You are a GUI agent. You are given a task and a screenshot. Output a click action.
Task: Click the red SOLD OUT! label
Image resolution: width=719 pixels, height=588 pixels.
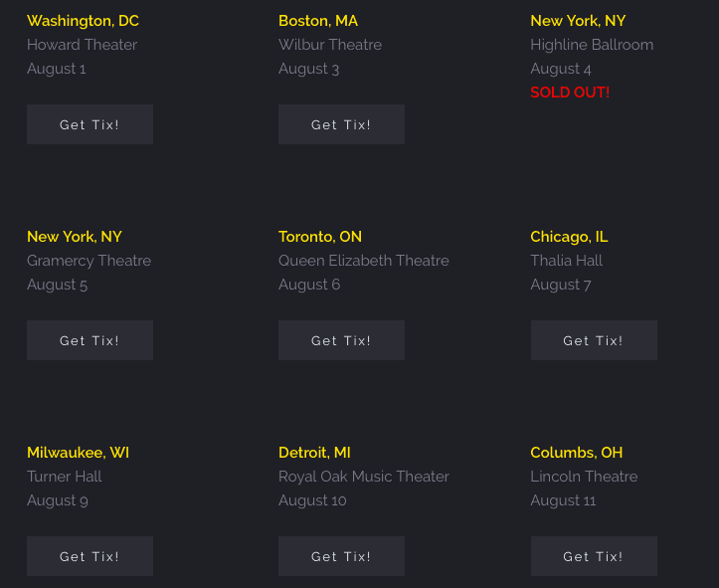pos(570,93)
